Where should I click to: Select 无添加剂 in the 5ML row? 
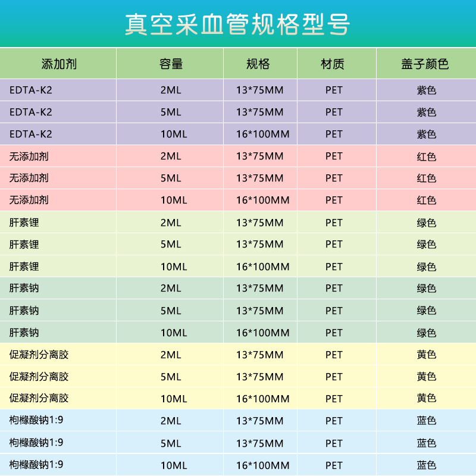(x=29, y=178)
